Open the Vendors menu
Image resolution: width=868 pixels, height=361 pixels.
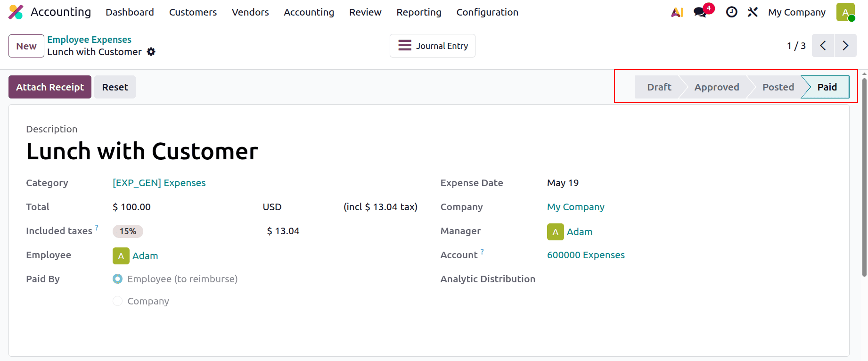(x=250, y=12)
